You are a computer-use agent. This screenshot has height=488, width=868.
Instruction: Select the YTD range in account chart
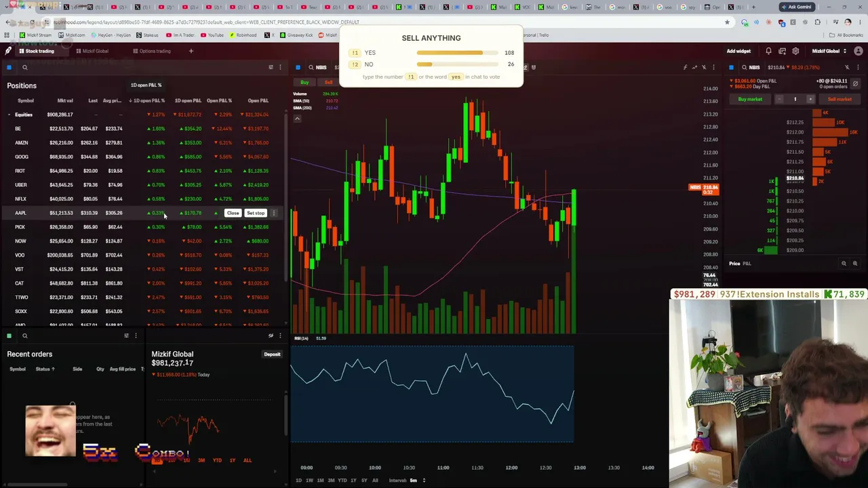tap(217, 460)
